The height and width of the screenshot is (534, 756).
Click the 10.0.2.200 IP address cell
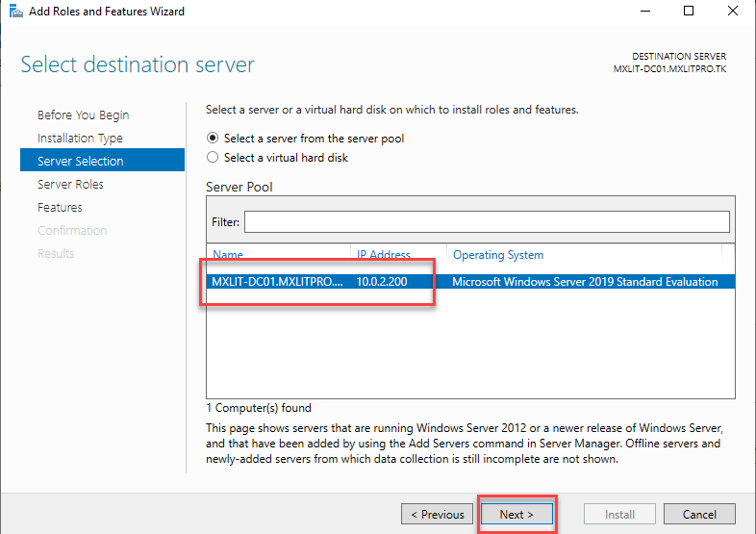tap(384, 282)
